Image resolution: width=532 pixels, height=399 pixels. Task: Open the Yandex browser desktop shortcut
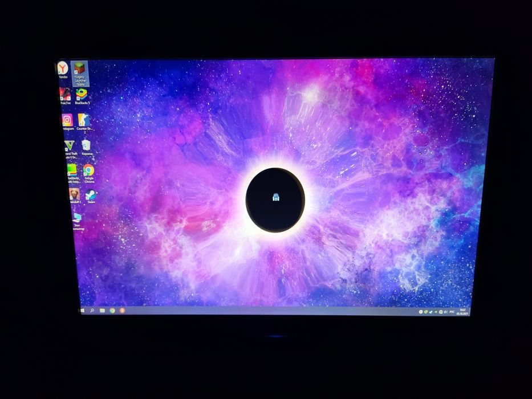(63, 70)
